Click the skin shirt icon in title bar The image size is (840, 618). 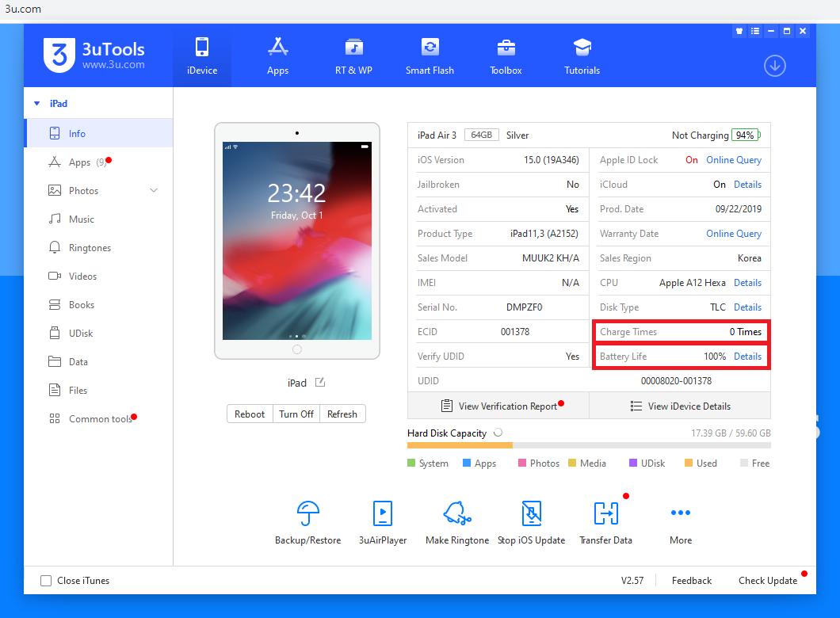(739, 31)
